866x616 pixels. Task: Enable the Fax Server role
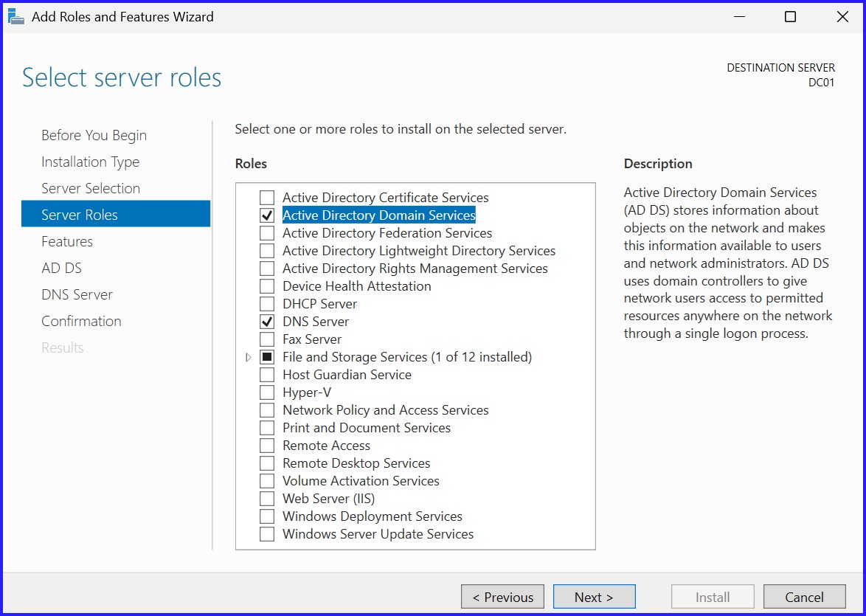click(x=268, y=339)
